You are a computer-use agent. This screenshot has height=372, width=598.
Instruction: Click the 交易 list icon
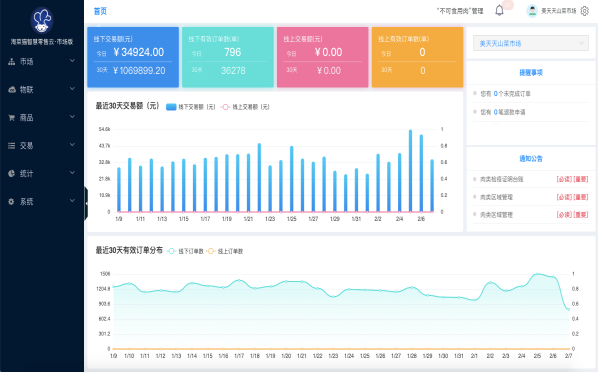tap(12, 146)
